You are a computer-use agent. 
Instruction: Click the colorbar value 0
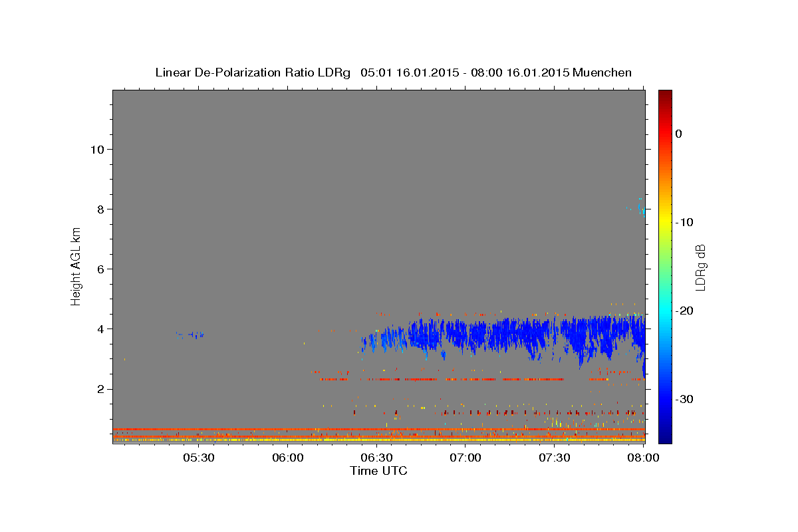(x=679, y=134)
